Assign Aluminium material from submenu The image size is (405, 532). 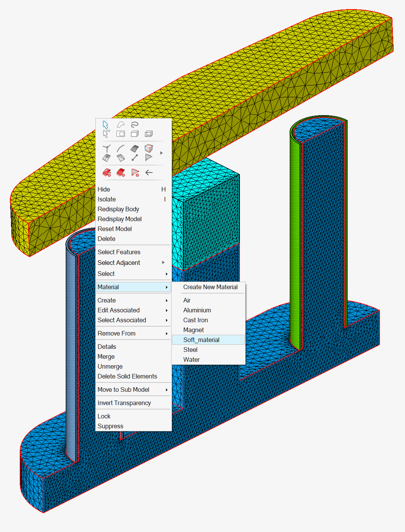(208, 310)
